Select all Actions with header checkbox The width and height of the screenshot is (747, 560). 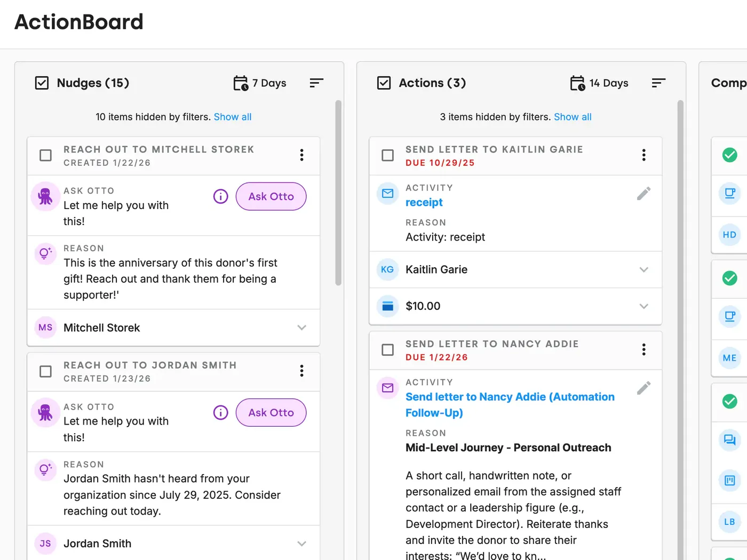pos(384,83)
